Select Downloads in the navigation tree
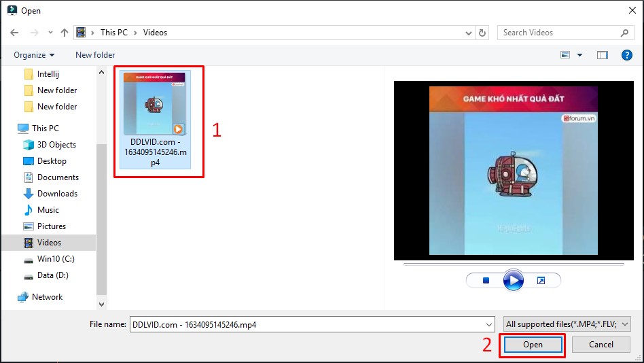644x363 pixels. pyautogui.click(x=58, y=194)
